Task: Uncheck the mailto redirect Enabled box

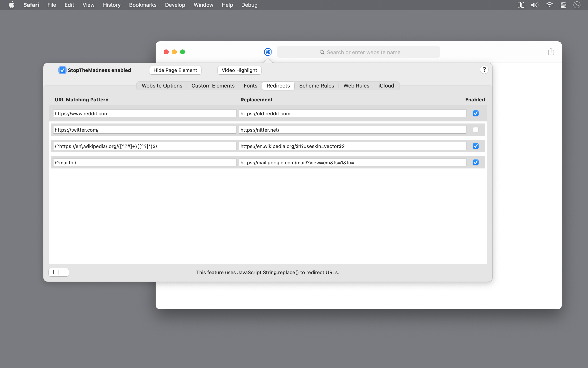Action: (x=476, y=162)
